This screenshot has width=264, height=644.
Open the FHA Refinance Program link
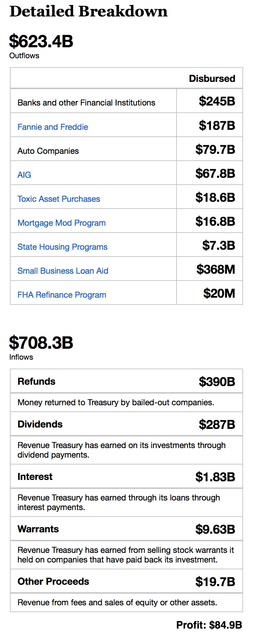62,295
